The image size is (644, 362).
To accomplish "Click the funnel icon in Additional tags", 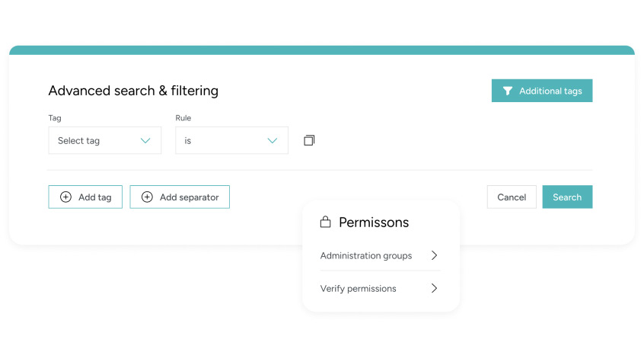I will click(x=508, y=91).
